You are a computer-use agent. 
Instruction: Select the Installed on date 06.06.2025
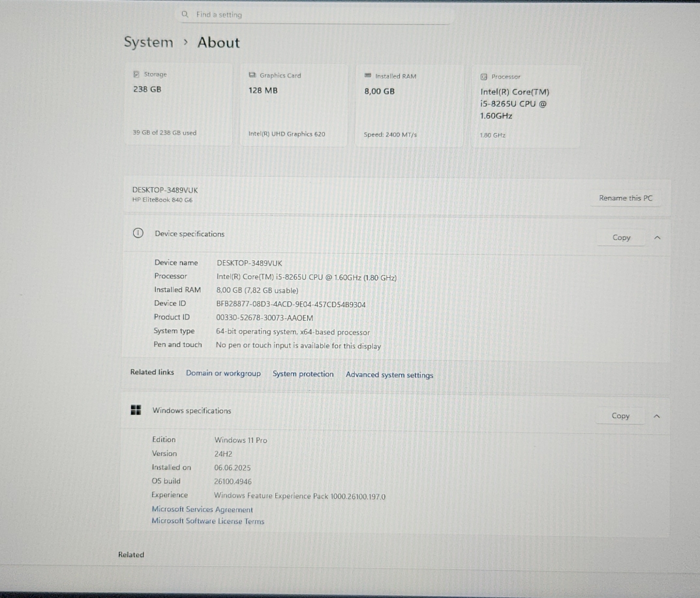(x=232, y=468)
